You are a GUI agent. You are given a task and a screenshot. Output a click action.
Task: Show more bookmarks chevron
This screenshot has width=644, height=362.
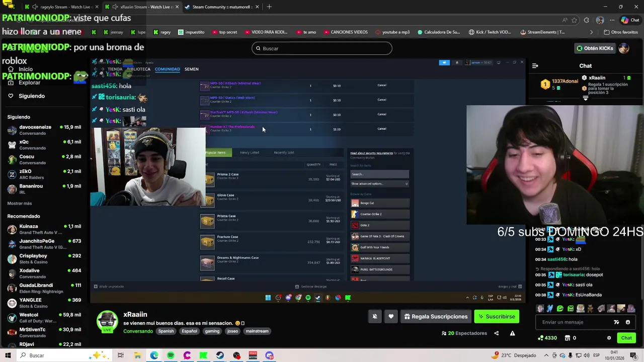(x=591, y=32)
